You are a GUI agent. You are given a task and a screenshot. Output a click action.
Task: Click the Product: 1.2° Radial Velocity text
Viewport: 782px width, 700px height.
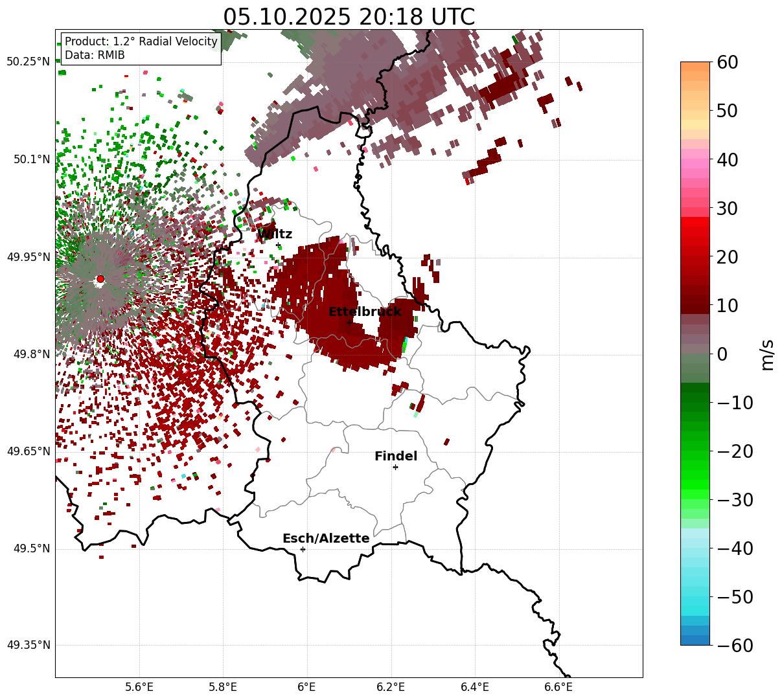141,41
